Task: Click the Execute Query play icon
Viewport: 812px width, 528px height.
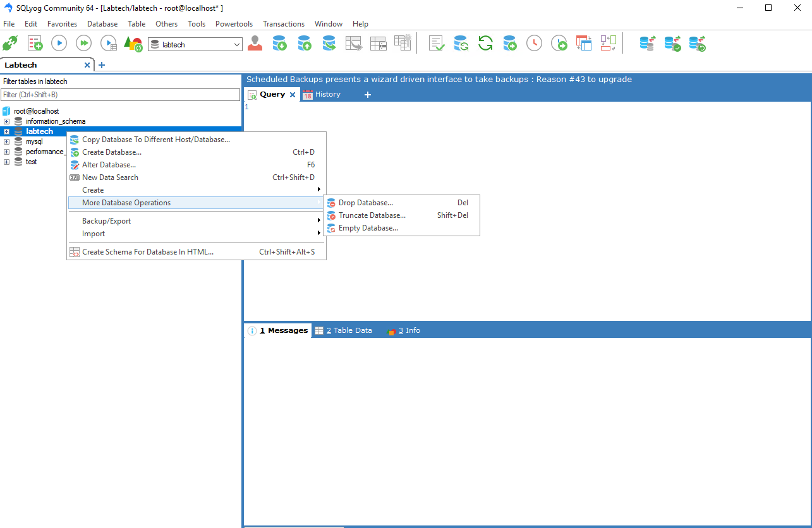Action: [59, 43]
